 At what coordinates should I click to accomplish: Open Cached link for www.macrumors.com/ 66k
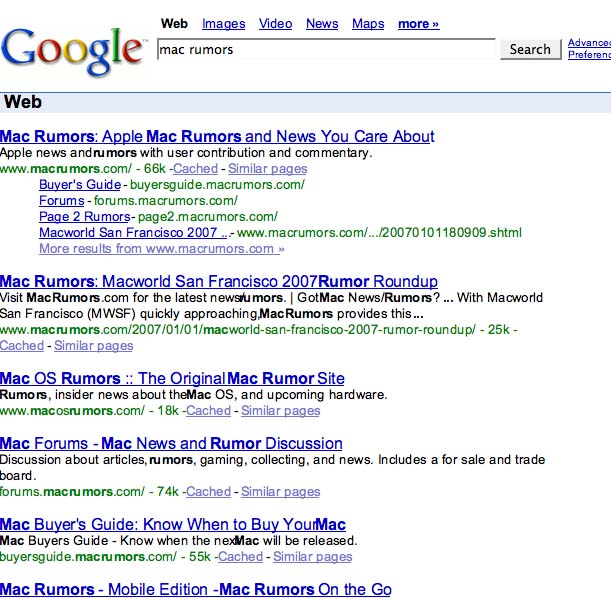coord(195,169)
